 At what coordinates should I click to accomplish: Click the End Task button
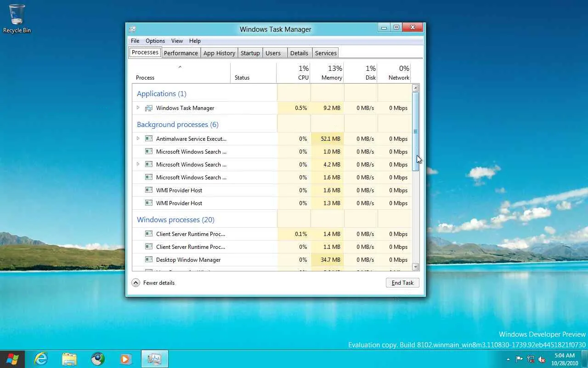pyautogui.click(x=402, y=283)
